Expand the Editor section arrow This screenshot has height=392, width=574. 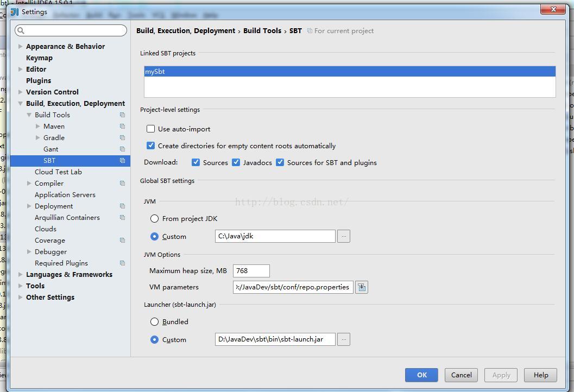[x=21, y=69]
